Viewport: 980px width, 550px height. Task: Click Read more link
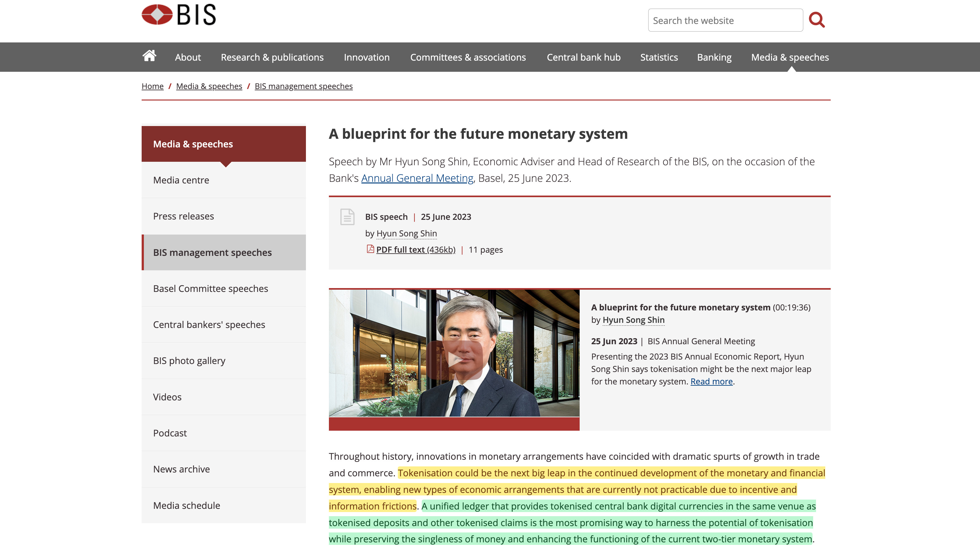[x=711, y=381]
